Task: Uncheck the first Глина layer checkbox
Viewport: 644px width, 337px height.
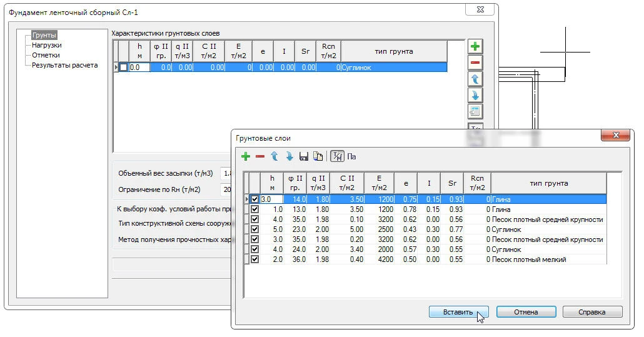Action: click(254, 199)
